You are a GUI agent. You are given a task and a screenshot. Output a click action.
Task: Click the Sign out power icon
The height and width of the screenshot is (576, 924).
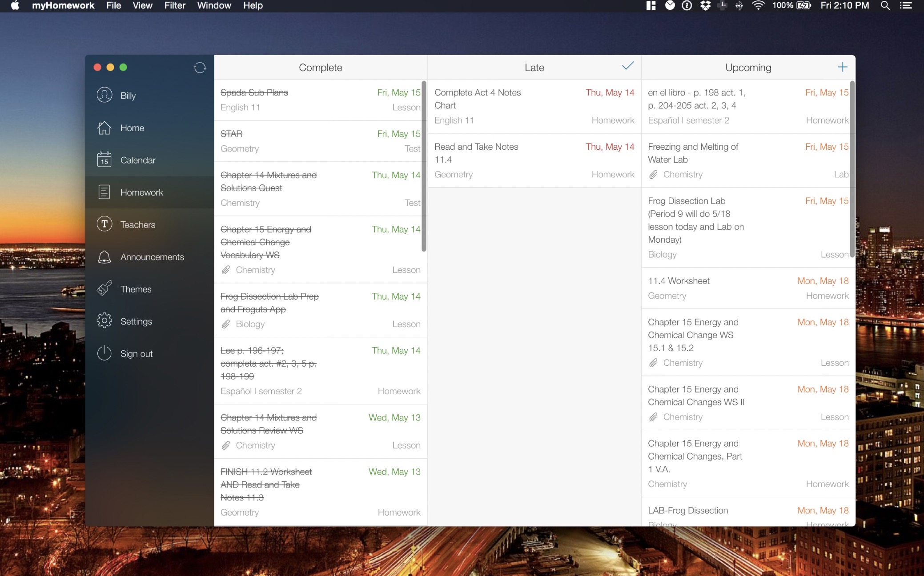(104, 353)
